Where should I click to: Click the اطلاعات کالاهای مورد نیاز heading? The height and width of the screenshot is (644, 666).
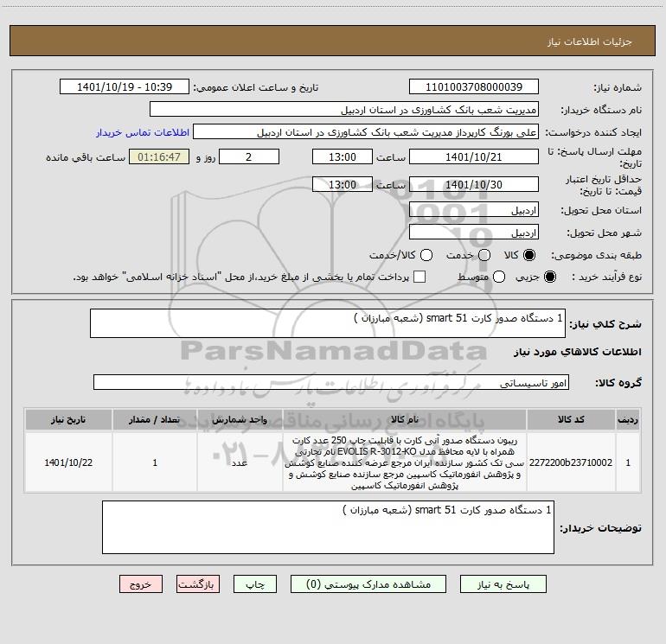pyautogui.click(x=577, y=352)
